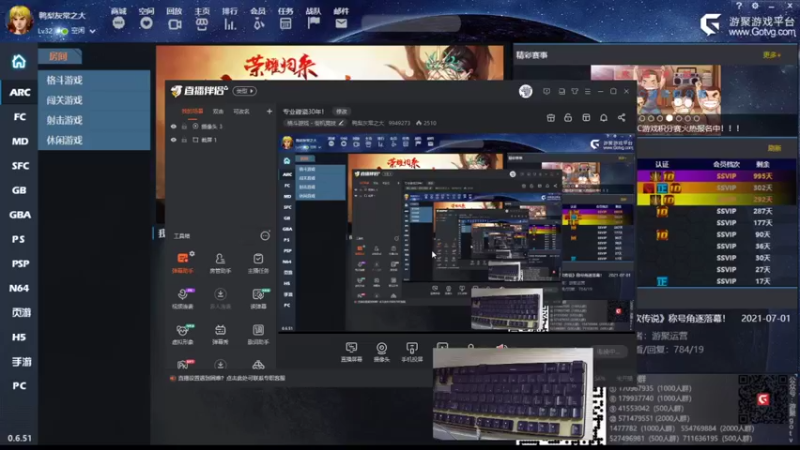Select the fifth banner carousel dot

click(x=679, y=118)
